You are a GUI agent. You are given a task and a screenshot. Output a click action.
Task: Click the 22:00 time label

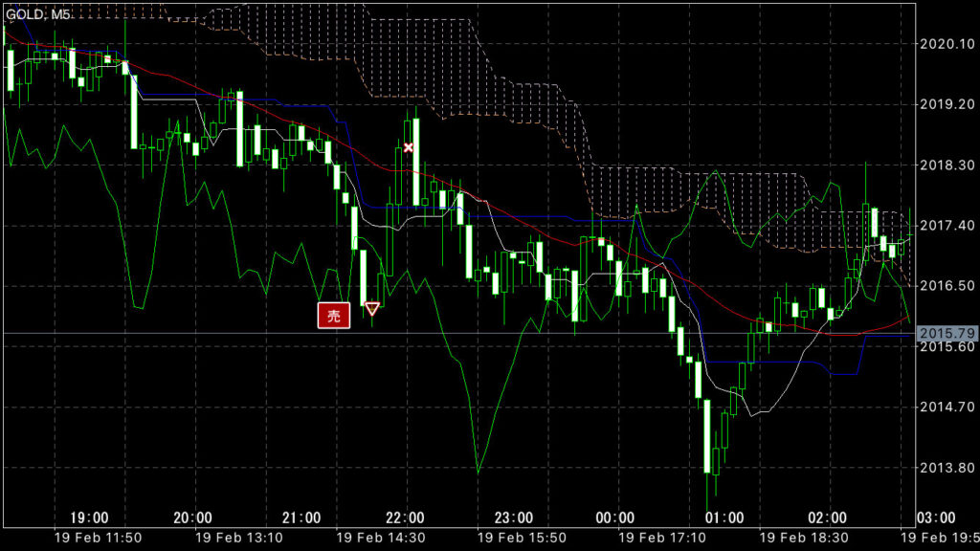[405, 518]
